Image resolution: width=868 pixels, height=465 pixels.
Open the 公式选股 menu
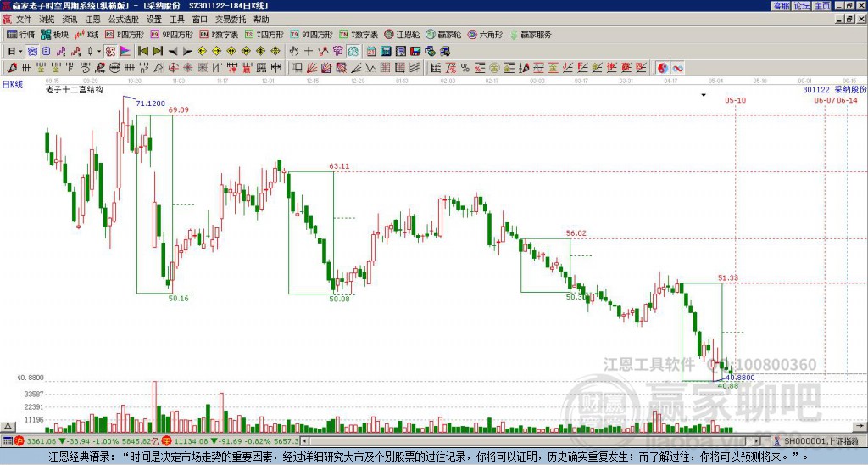click(124, 20)
